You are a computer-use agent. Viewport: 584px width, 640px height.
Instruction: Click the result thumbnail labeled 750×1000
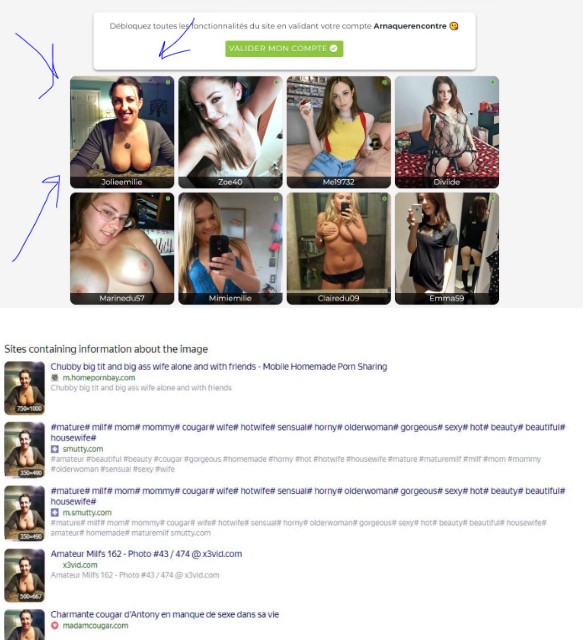click(x=24, y=388)
